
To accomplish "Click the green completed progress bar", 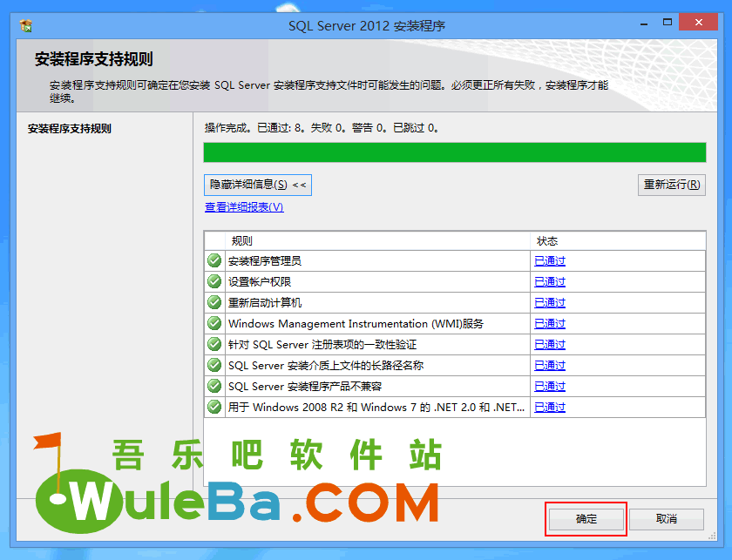I will (x=455, y=152).
